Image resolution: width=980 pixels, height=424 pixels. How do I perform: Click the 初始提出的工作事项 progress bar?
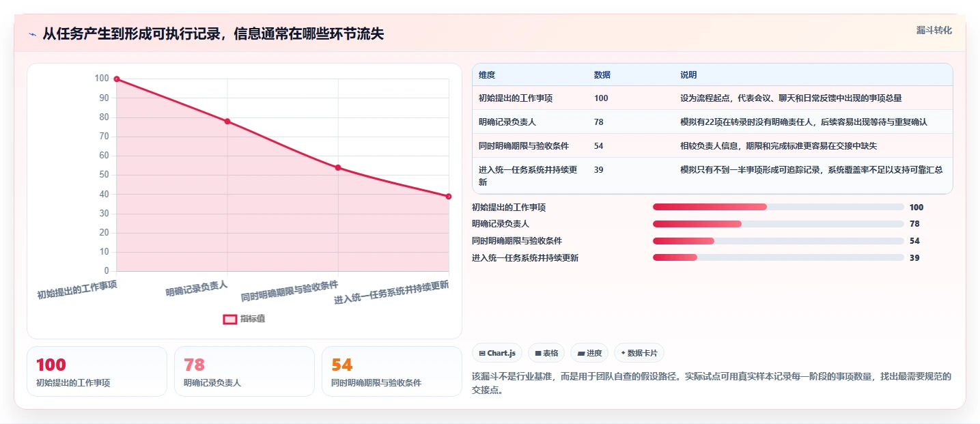[x=779, y=207]
